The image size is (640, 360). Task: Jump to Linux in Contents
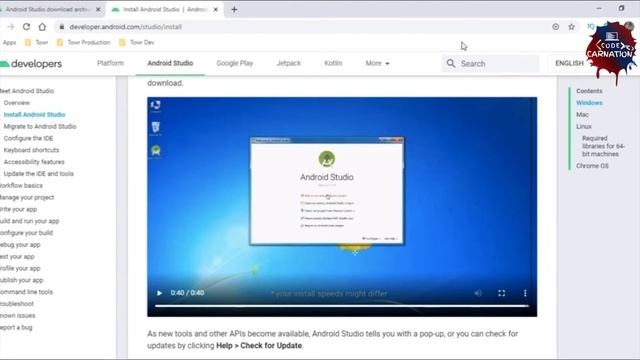[584, 127]
